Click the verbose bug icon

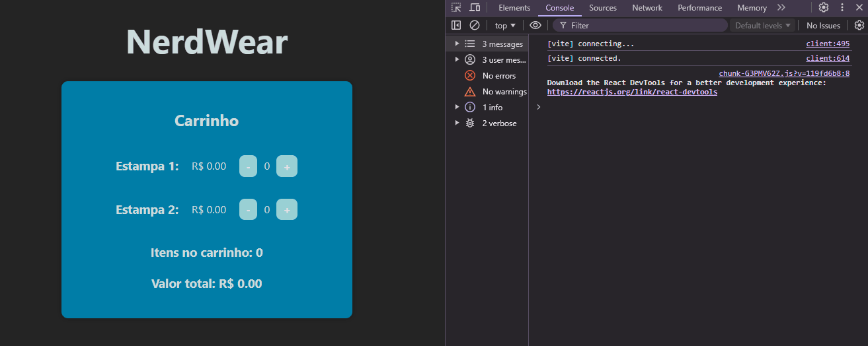(x=470, y=123)
